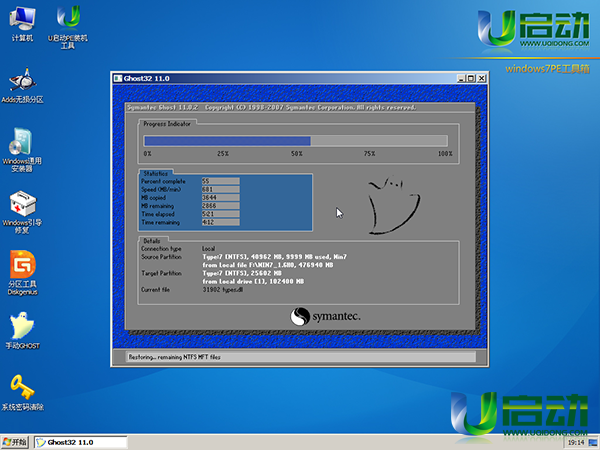Click the 'from Local file' source line
The width and height of the screenshot is (600, 450).
(268, 265)
